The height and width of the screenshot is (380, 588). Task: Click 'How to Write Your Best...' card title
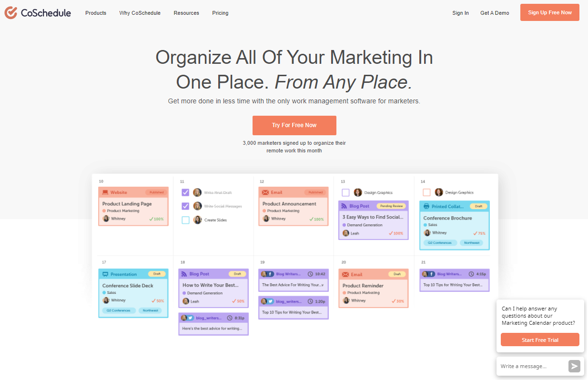tap(211, 285)
